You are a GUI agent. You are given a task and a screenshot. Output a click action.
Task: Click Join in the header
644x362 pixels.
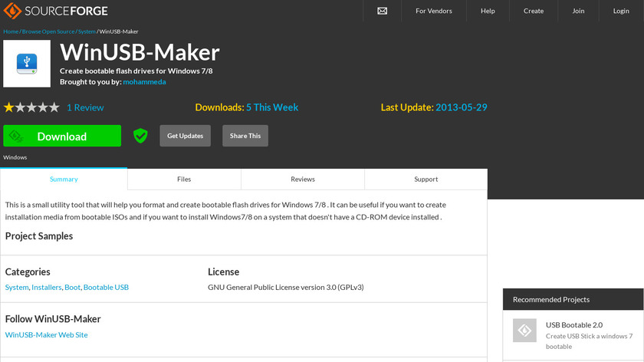578,11
